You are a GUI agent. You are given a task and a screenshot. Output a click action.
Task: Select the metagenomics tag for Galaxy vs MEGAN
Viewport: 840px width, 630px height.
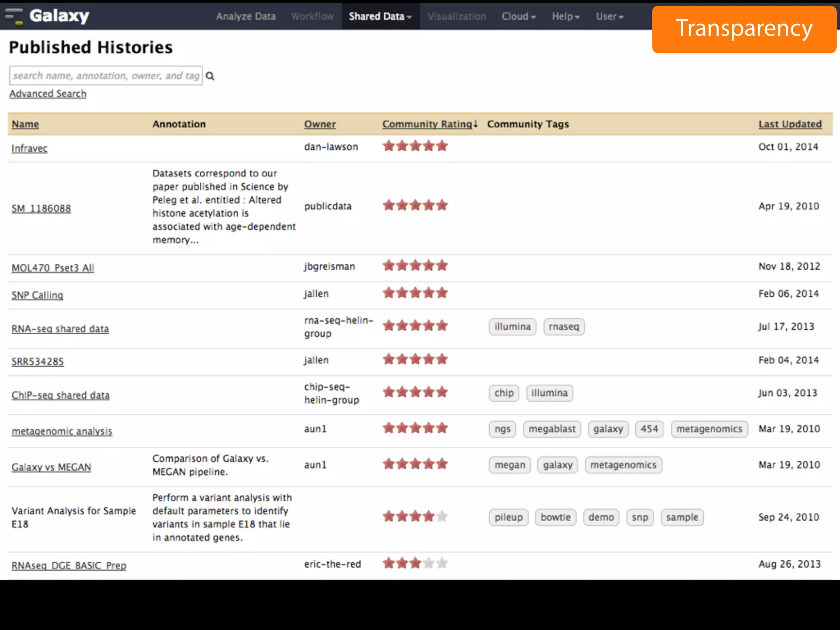[x=623, y=465]
